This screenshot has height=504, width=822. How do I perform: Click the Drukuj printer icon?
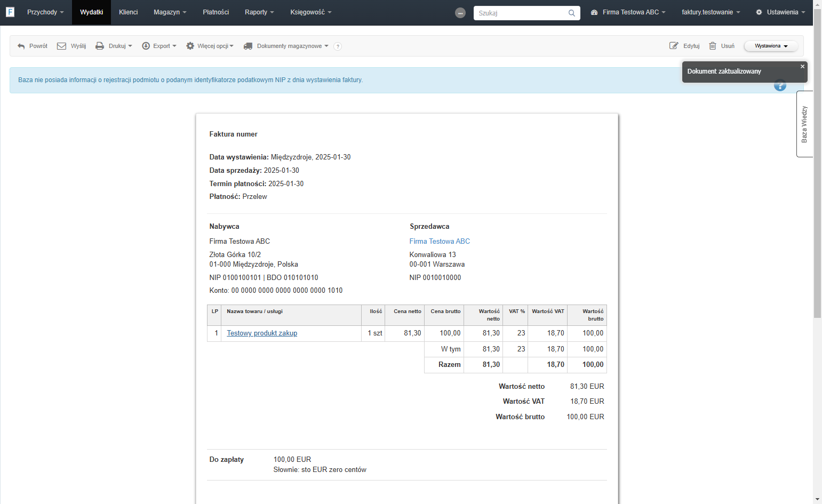(x=100, y=46)
